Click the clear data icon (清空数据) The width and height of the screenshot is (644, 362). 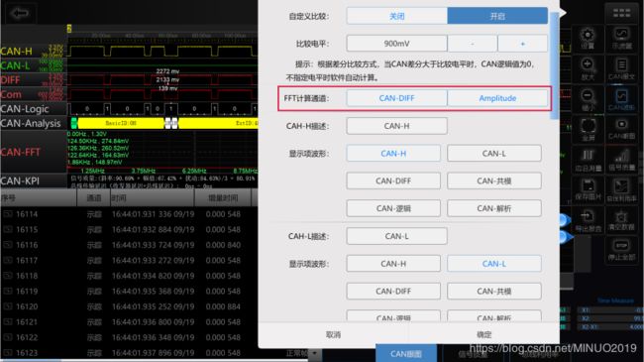(621, 220)
